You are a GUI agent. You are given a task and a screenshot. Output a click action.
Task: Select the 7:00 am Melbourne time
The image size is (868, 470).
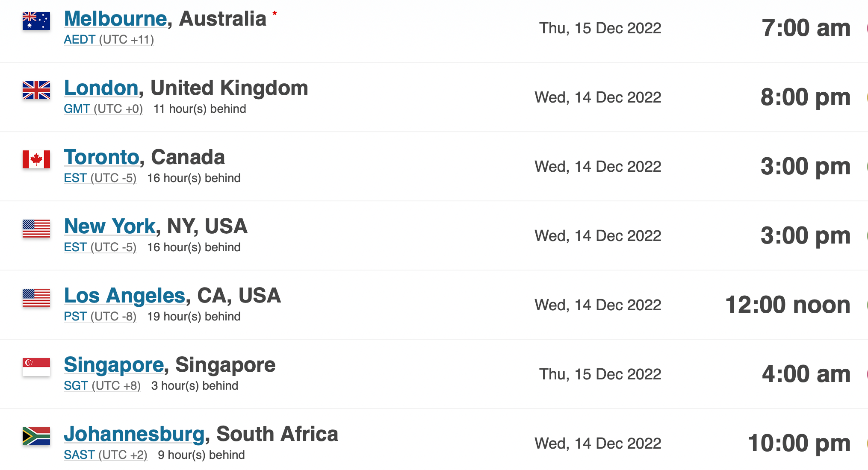tap(806, 28)
